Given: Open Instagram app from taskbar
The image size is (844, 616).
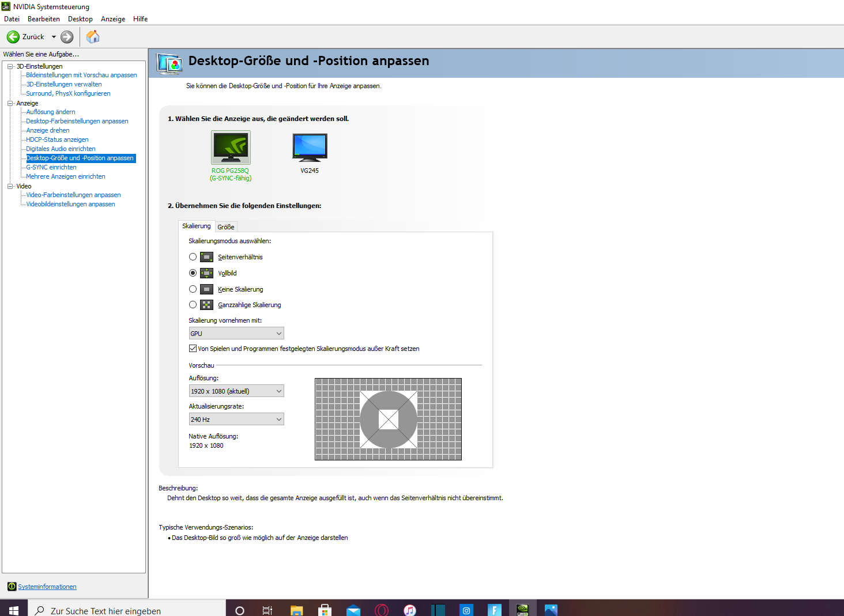Looking at the screenshot, I should pyautogui.click(x=466, y=610).
